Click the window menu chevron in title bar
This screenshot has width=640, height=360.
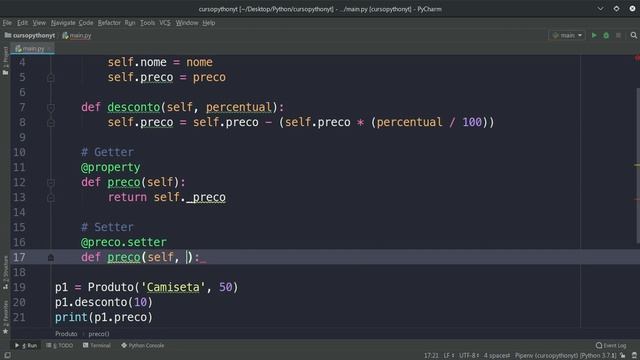(x=600, y=9)
